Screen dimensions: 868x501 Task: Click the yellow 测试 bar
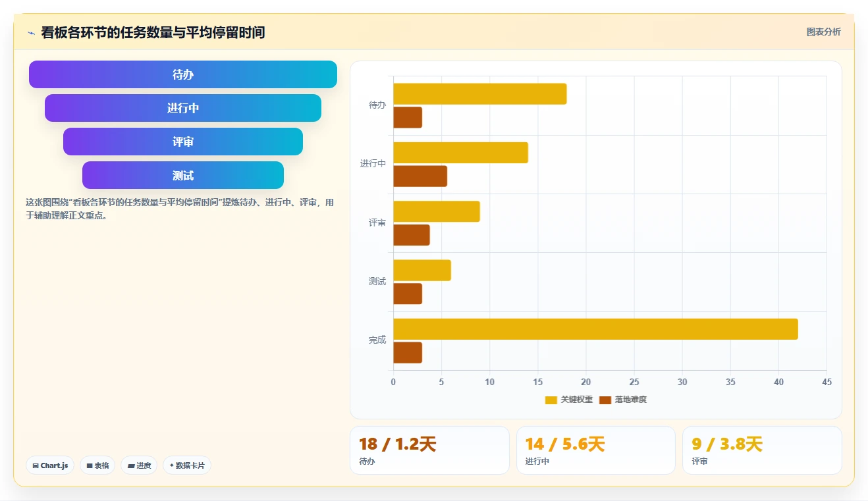pyautogui.click(x=422, y=270)
